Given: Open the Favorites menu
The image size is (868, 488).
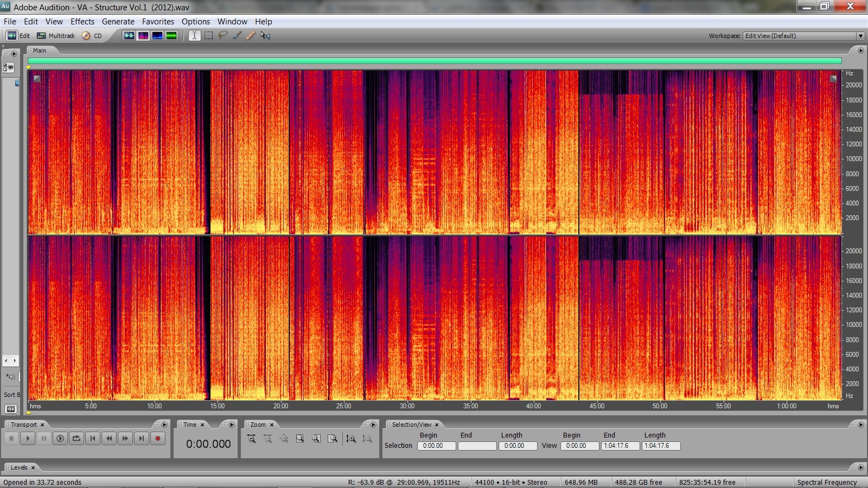Looking at the screenshot, I should 158,22.
